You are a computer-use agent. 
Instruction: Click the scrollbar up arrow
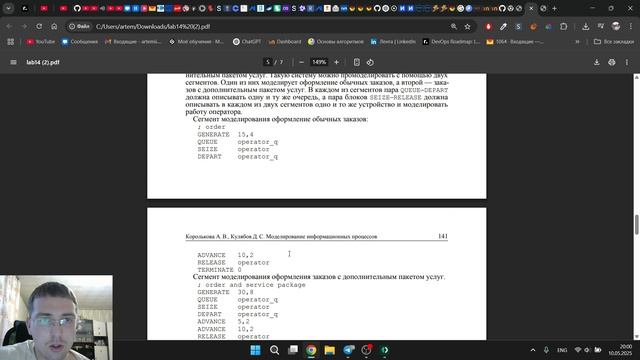(x=636, y=77)
